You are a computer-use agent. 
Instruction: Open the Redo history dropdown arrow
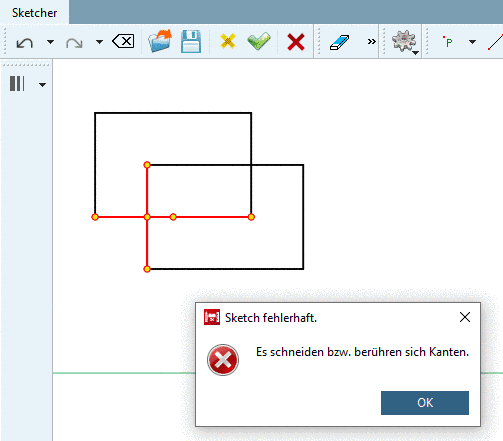pyautogui.click(x=99, y=42)
